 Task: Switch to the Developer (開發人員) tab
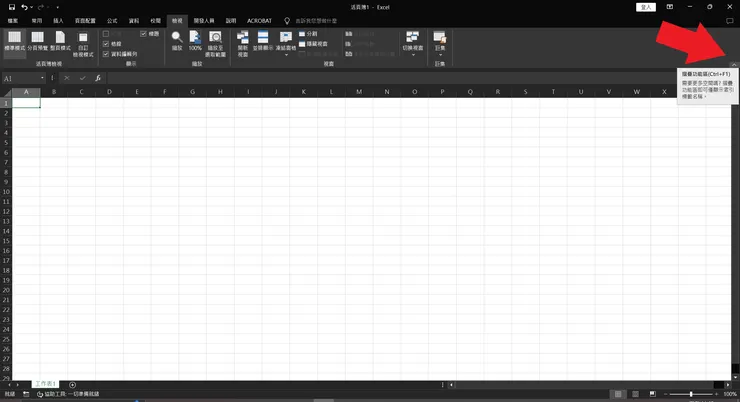pos(204,21)
